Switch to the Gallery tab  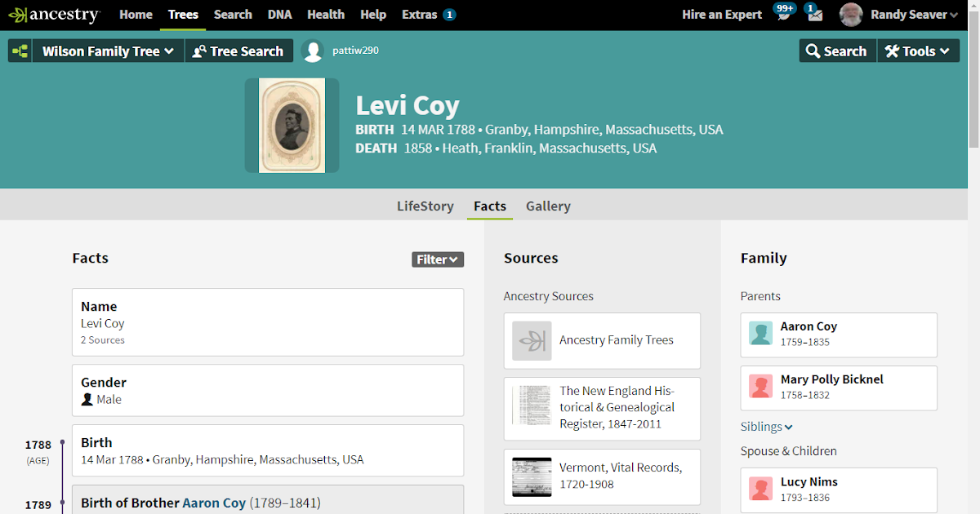click(x=548, y=206)
